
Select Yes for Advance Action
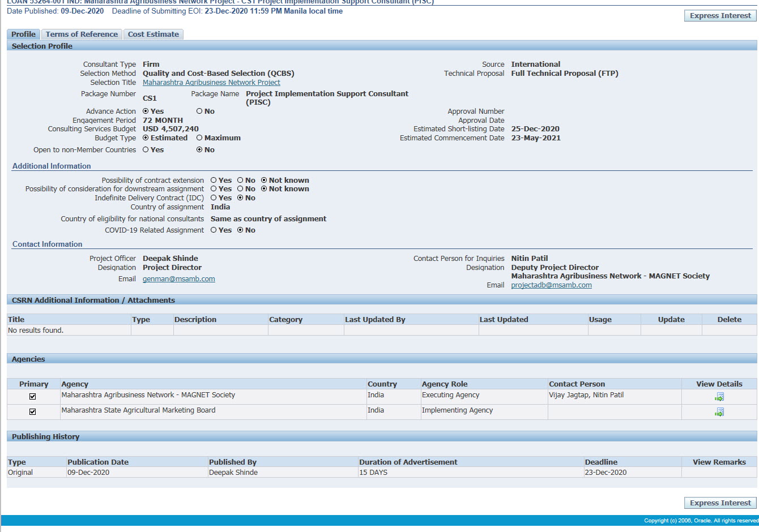[146, 111]
